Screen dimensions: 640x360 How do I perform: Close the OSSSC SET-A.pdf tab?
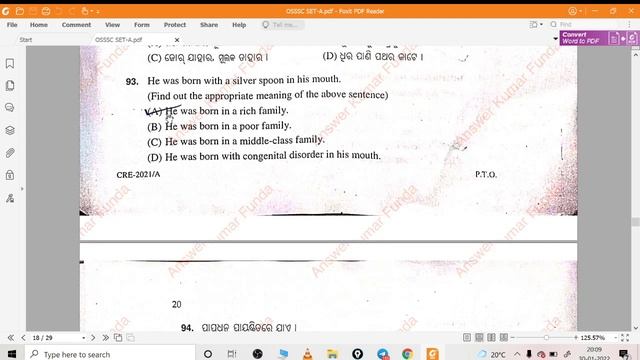[x=177, y=40]
